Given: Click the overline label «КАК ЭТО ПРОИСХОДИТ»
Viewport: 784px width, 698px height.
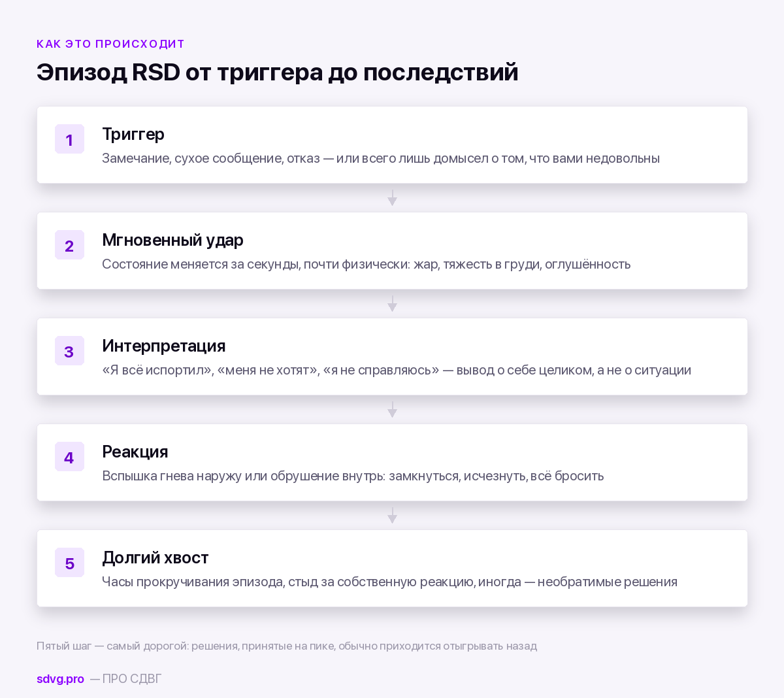Looking at the screenshot, I should click(111, 44).
